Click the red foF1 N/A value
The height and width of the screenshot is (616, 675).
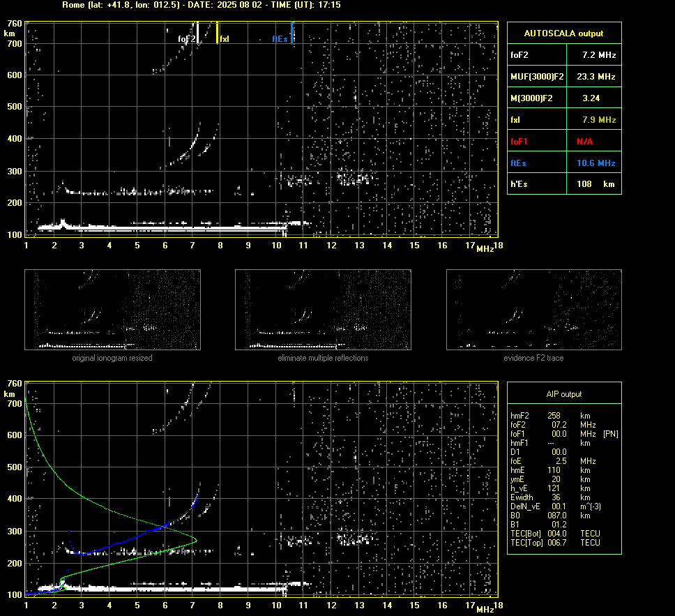tap(584, 142)
